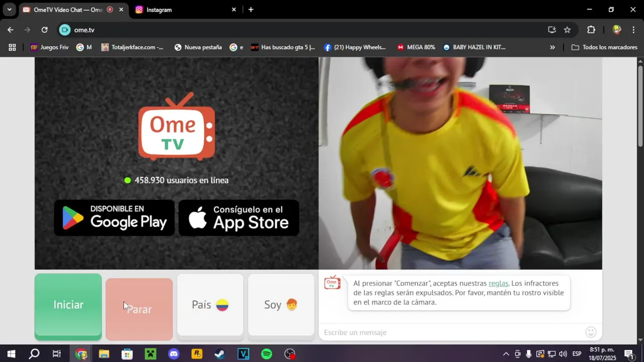Viewport: 644px width, 362px height.
Task: Open the Has buscado gta 5 bookmark
Action: 283,47
